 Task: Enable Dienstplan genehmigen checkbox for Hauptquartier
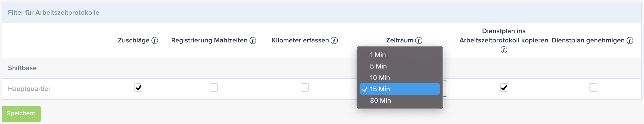click(593, 88)
